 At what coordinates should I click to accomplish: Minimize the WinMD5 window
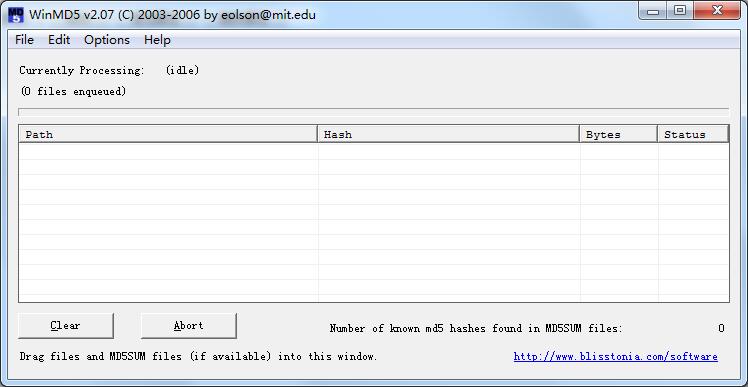(653, 11)
